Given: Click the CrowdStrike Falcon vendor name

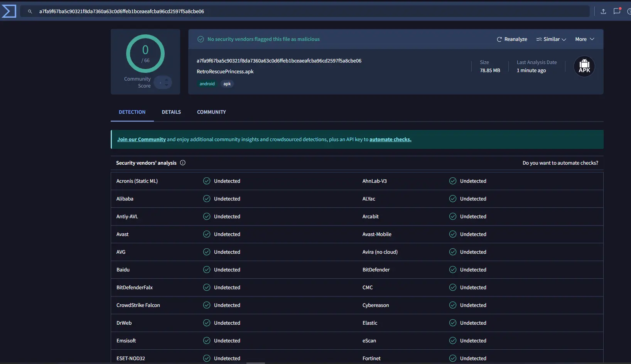Looking at the screenshot, I should (x=138, y=305).
